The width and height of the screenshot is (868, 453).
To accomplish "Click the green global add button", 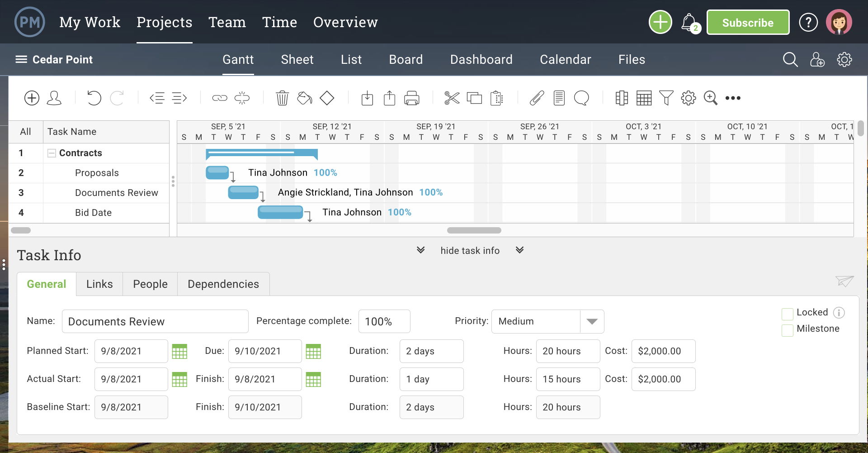I will click(x=660, y=22).
